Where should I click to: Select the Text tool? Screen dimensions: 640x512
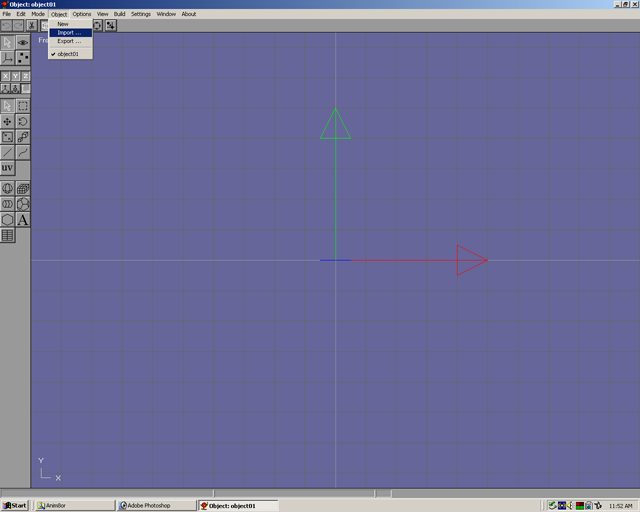click(x=23, y=220)
